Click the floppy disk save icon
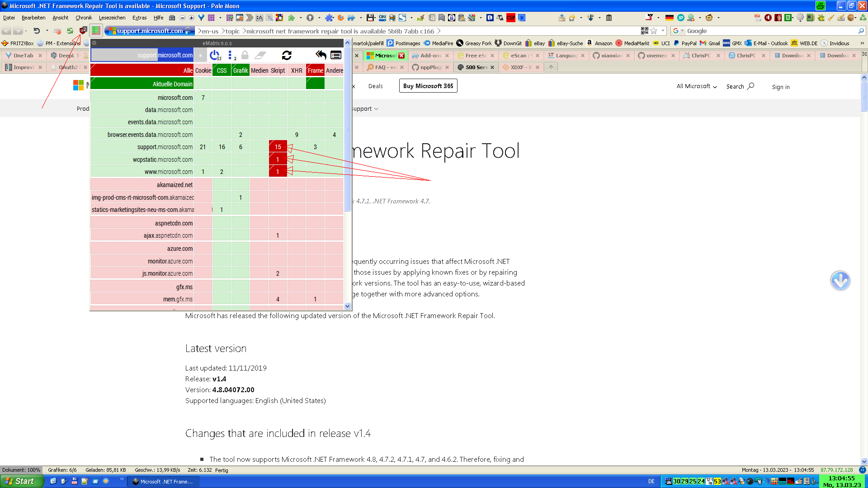This screenshot has width=868, height=488. pos(371,18)
